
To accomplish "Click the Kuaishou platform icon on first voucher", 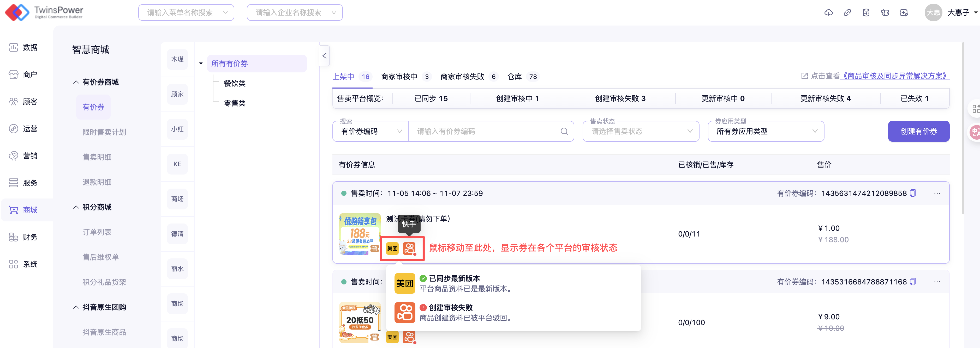I will point(409,248).
